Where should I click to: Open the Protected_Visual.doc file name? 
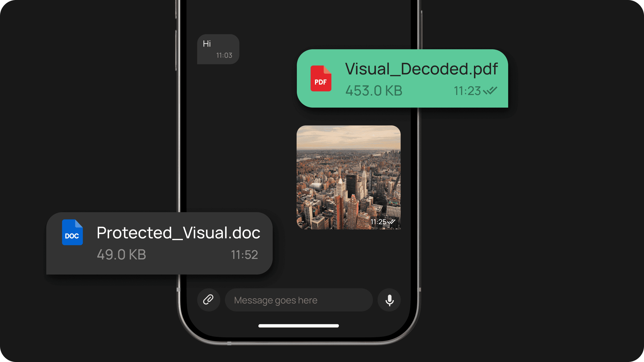click(x=178, y=233)
